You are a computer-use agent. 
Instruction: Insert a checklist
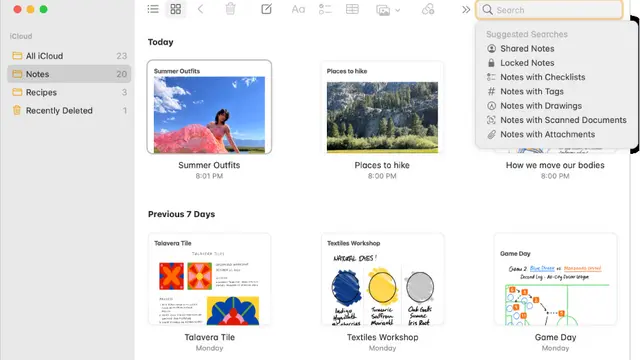pyautogui.click(x=325, y=9)
